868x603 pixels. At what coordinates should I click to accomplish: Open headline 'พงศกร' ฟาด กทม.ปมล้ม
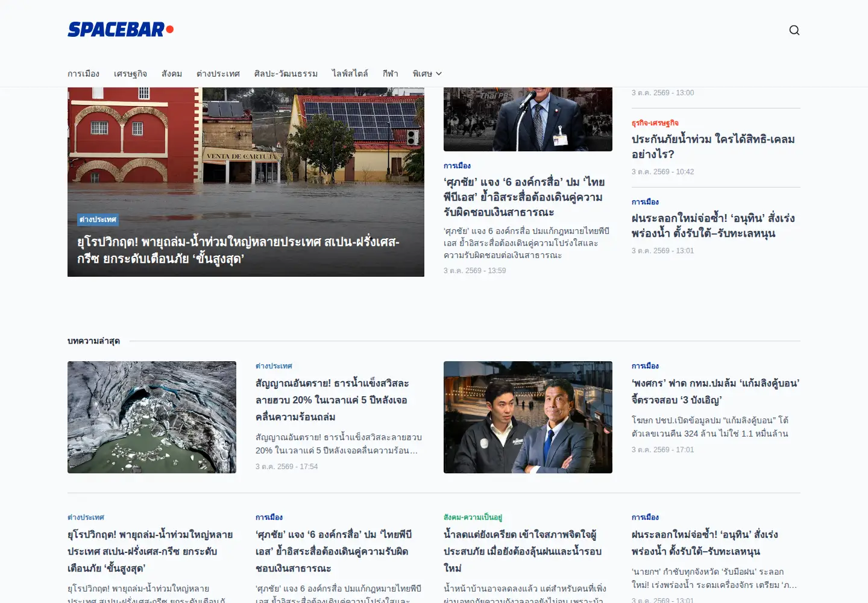click(x=715, y=391)
